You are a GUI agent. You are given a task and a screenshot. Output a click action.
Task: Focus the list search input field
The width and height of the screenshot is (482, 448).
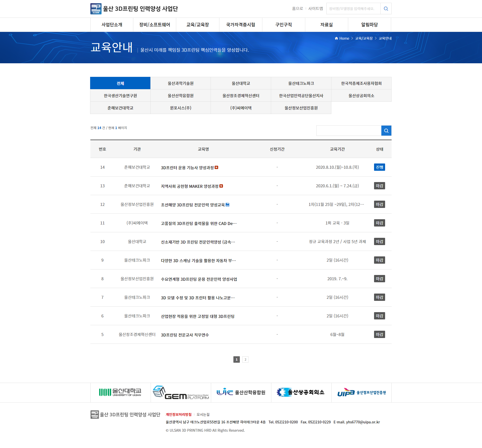(x=348, y=131)
